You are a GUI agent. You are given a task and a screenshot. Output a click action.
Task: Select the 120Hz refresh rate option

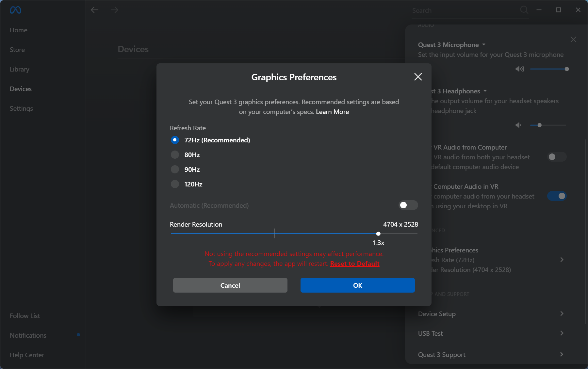[x=175, y=184]
